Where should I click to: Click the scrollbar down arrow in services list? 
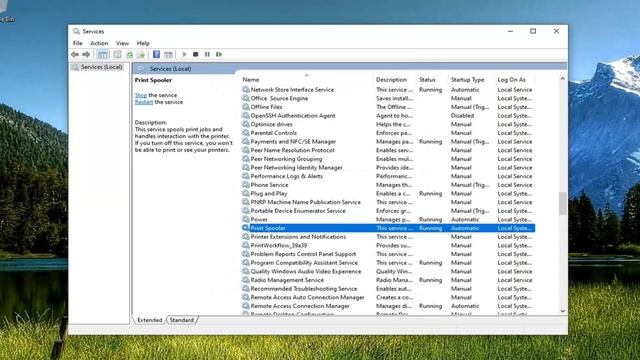tap(562, 311)
